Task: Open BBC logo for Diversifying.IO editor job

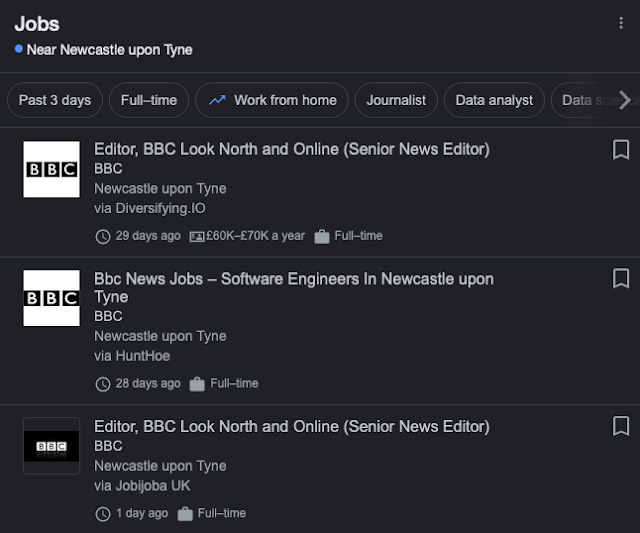Action: click(51, 169)
